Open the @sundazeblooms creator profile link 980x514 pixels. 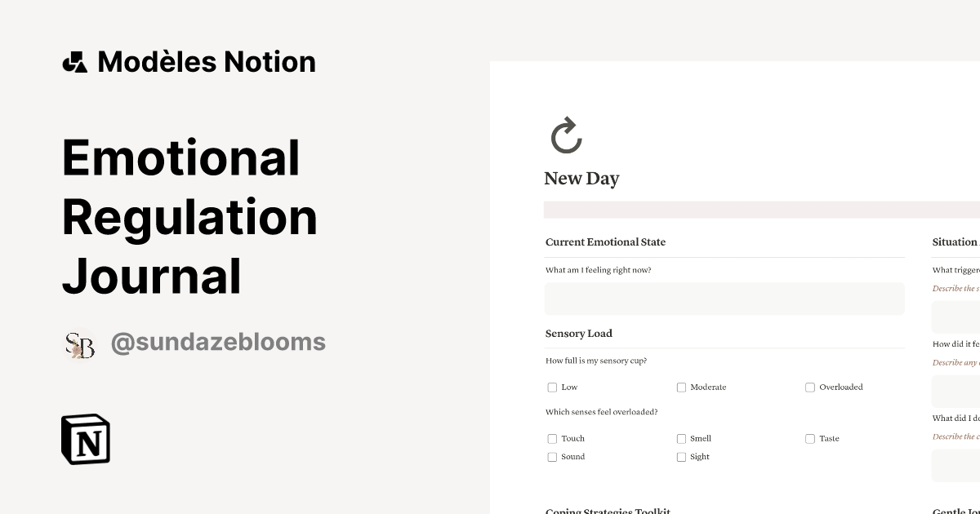tap(217, 342)
